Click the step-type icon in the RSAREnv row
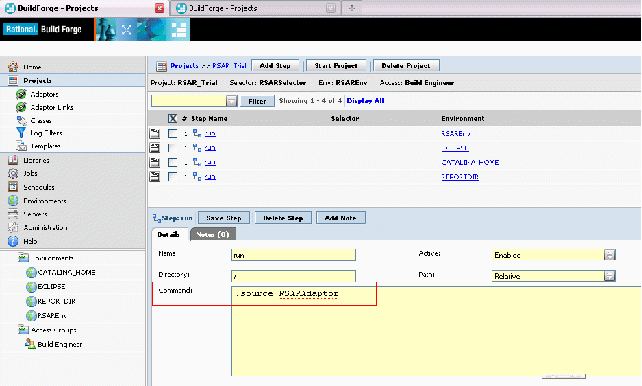The height and width of the screenshot is (386, 642). tap(197, 133)
